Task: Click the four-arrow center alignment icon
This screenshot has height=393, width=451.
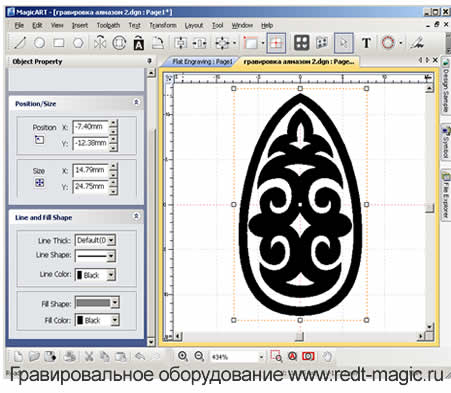Action: (x=223, y=43)
